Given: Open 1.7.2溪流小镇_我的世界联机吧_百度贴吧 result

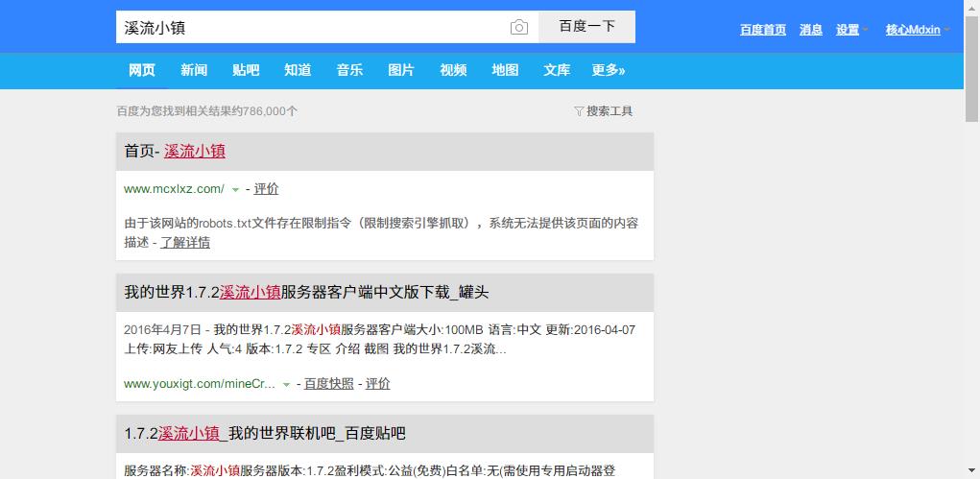Looking at the screenshot, I should click(x=265, y=433).
